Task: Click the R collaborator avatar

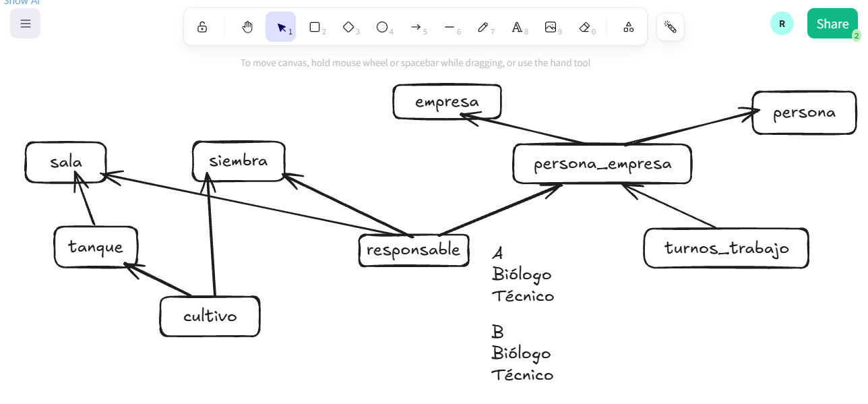Action: 782,24
